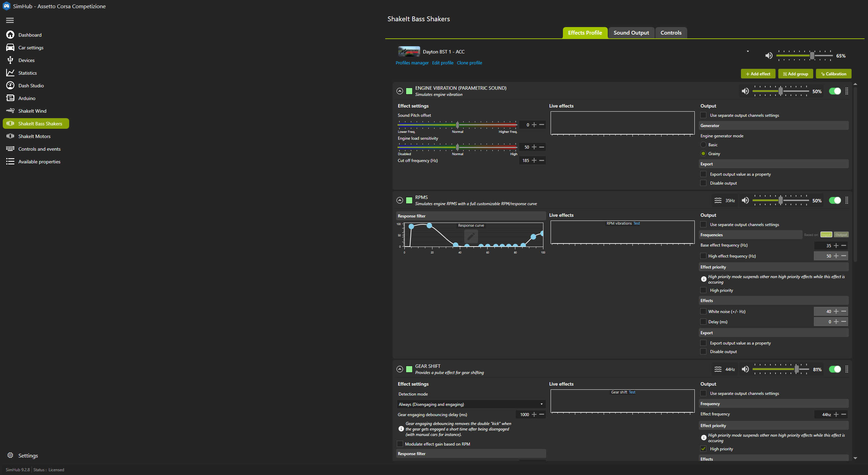Enable RPMS Delay (ms) checkbox
This screenshot has height=475, width=868.
coord(703,322)
